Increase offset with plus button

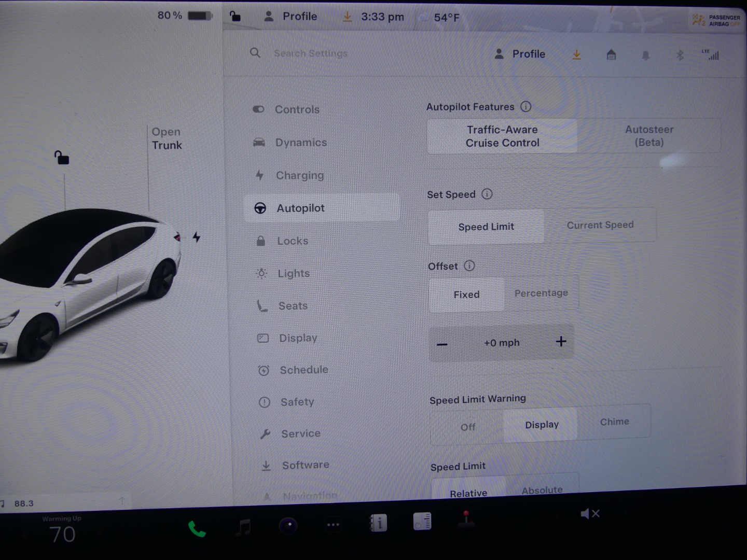pyautogui.click(x=561, y=341)
